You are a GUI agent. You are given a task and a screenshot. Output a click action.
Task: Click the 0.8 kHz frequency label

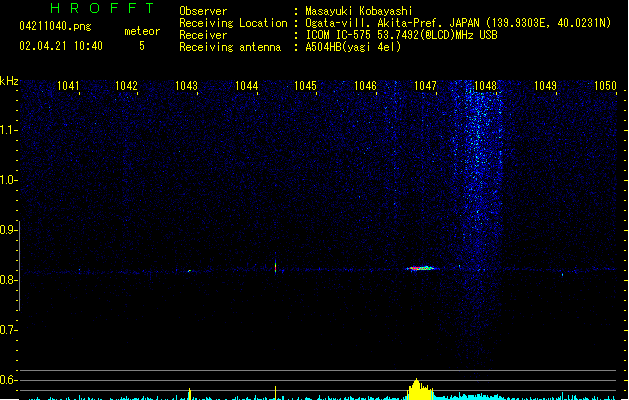(x=8, y=280)
